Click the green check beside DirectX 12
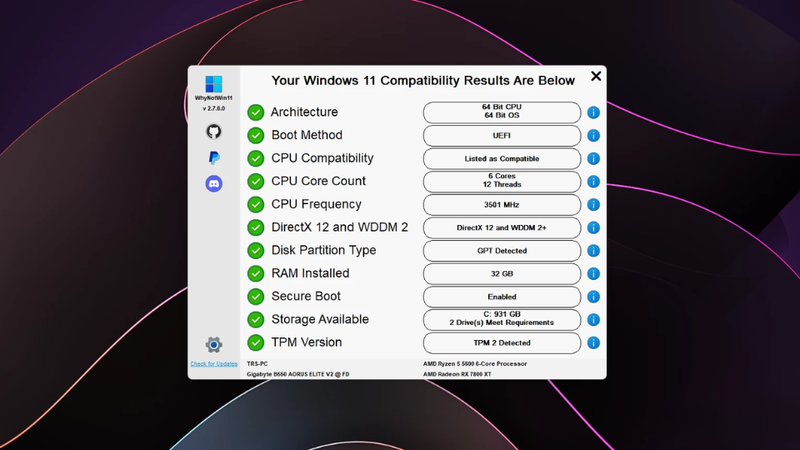The image size is (800, 450). (256, 227)
